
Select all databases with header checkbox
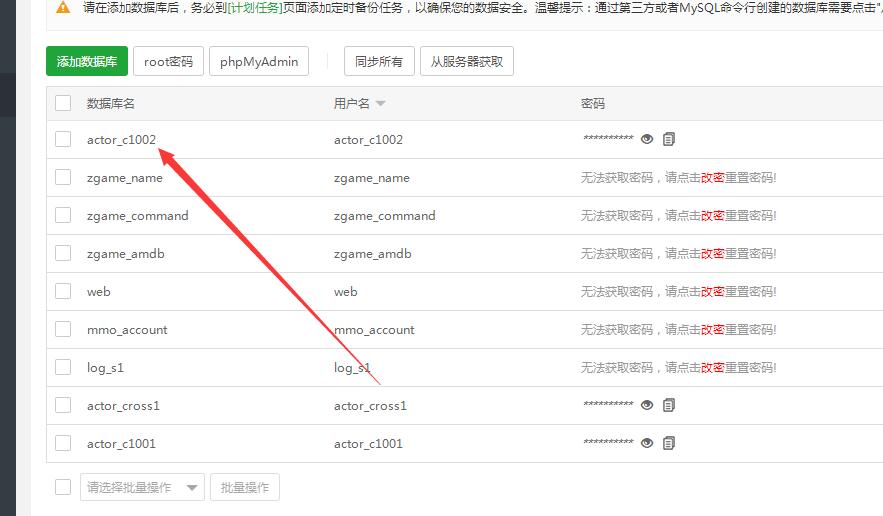point(63,103)
